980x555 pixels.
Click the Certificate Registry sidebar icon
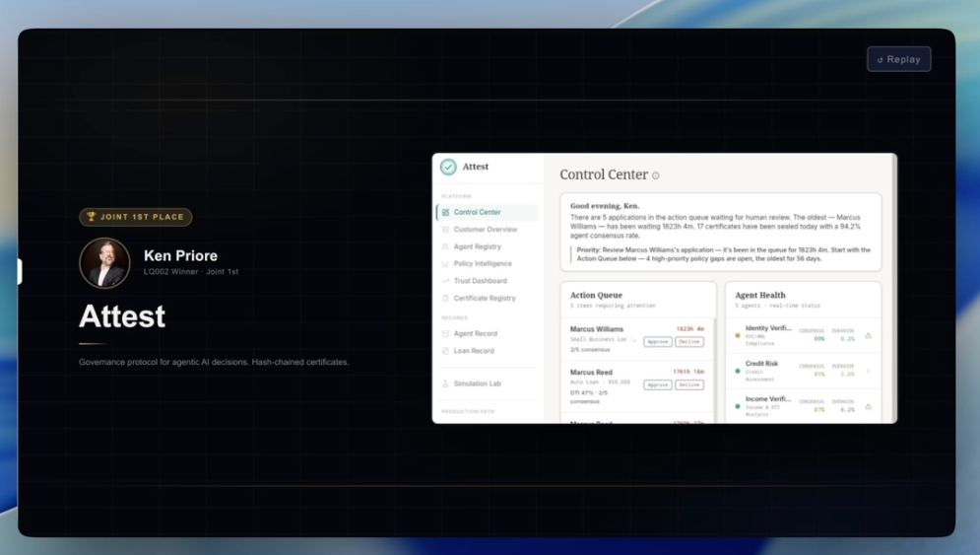(x=445, y=299)
